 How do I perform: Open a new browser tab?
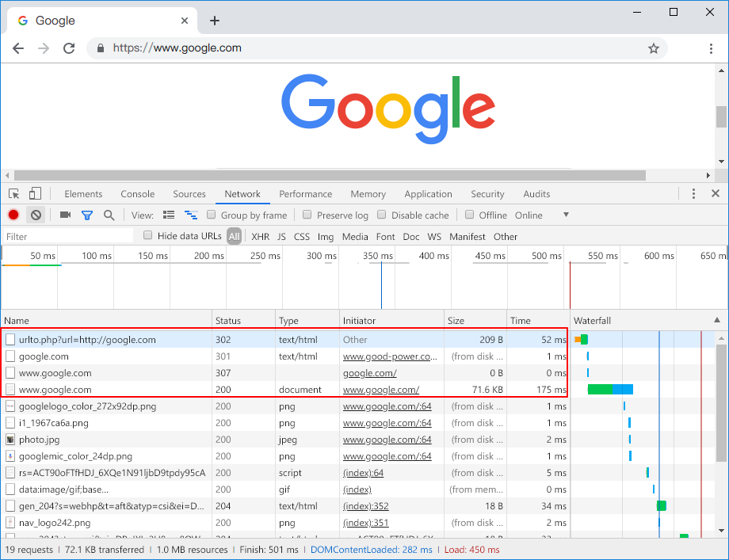(214, 21)
